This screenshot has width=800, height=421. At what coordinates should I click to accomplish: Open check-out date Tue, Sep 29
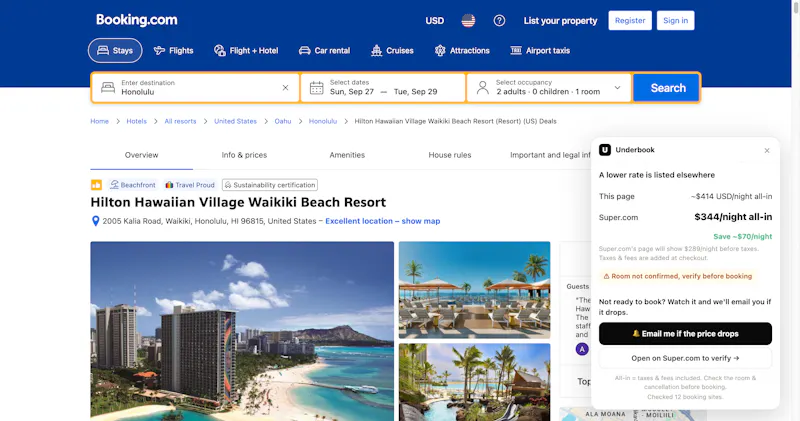click(415, 92)
